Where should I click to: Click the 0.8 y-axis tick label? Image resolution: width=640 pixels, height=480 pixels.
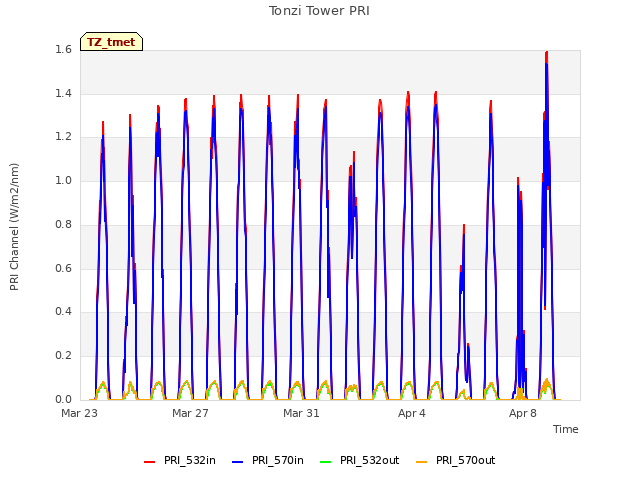(63, 224)
